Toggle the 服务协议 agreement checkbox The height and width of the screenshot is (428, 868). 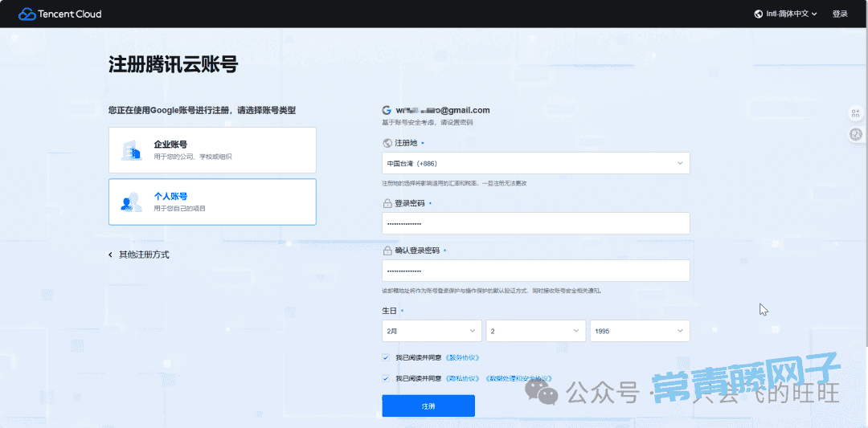click(386, 358)
